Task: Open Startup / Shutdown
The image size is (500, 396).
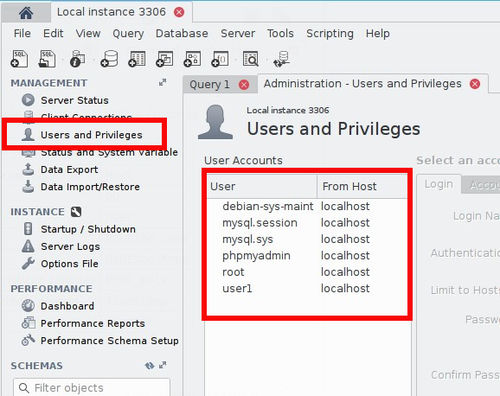Action: tap(88, 229)
